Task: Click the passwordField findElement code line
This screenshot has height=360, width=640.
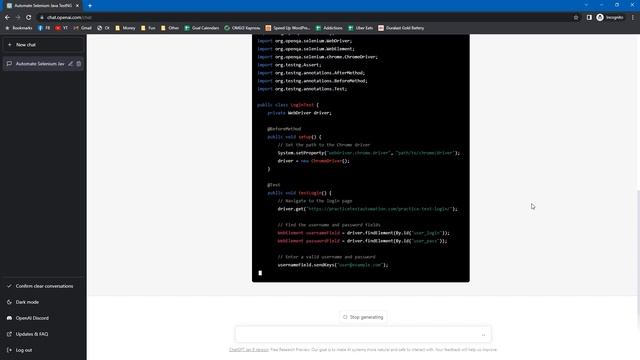Action: [362, 241]
